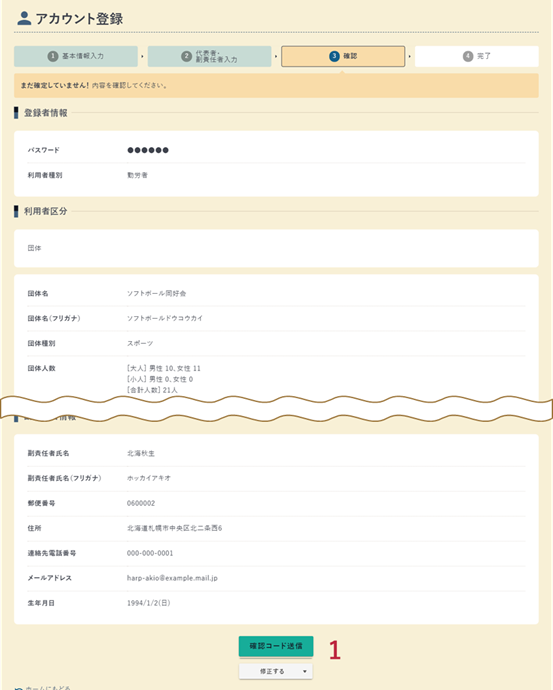This screenshot has width=553, height=690.
Task: Expand the 修正する dropdown
Action: click(x=276, y=671)
